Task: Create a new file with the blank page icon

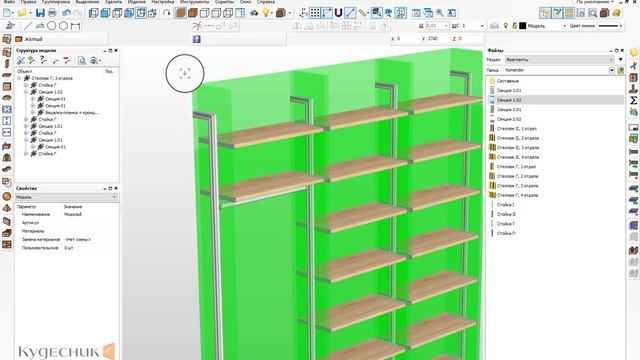Action: (x=7, y=13)
